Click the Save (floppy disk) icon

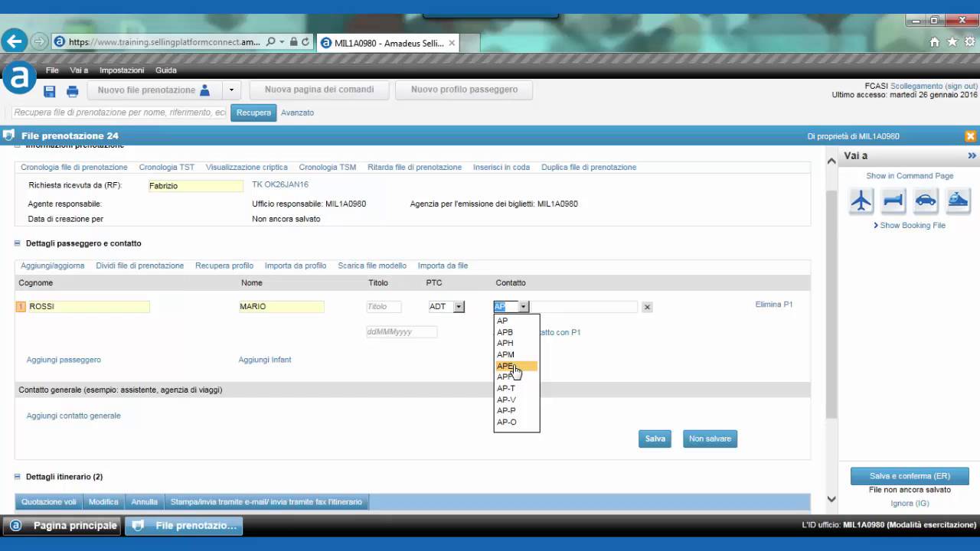[x=50, y=91]
